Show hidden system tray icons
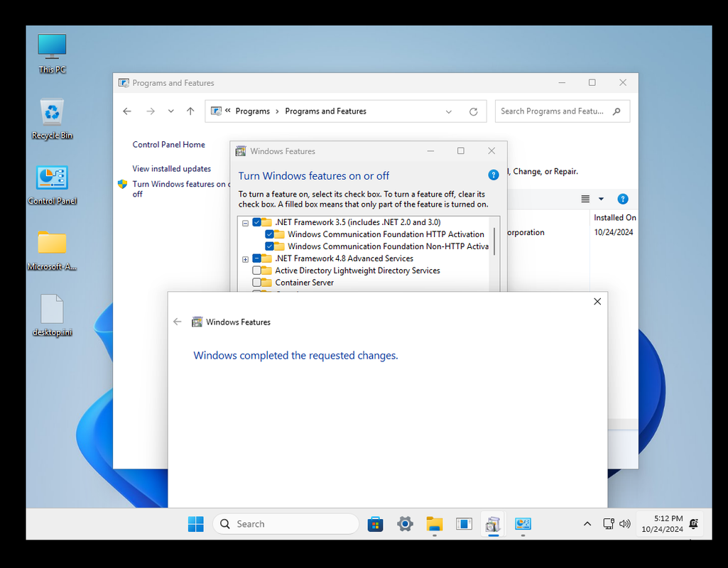728x568 pixels. click(587, 524)
